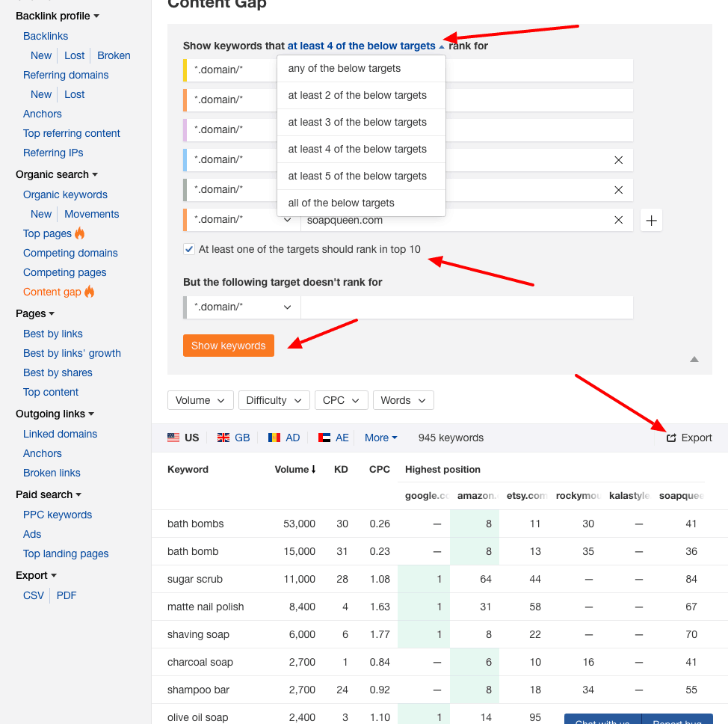Click the 'Chat with us' button
This screenshot has width=728, height=724.
pyautogui.click(x=602, y=720)
